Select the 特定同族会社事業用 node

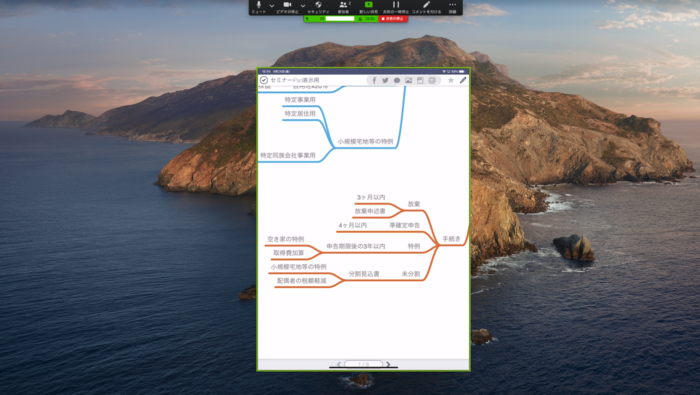[288, 155]
